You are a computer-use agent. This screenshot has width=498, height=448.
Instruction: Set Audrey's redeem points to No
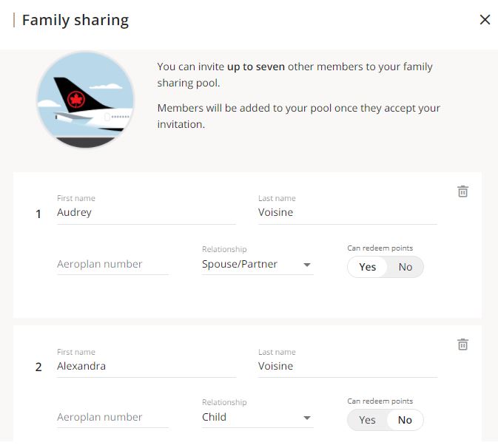(x=405, y=267)
